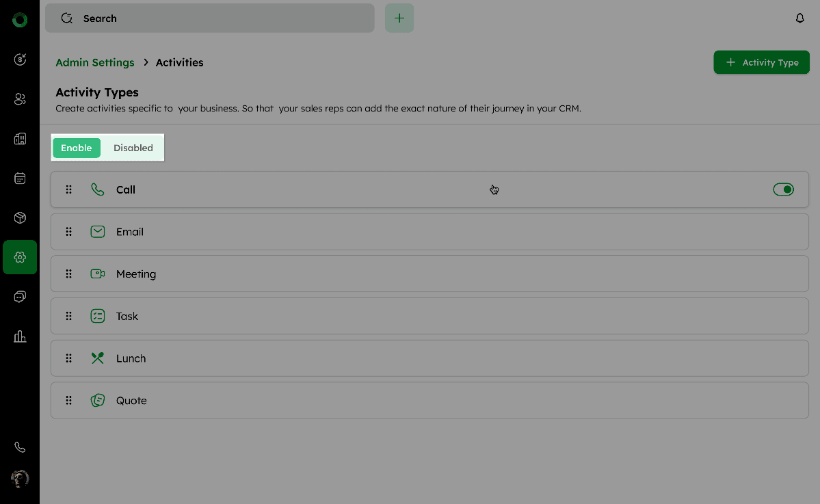Viewport: 820px width, 504px height.
Task: Open the chat messages icon in sidebar
Action: 20,297
